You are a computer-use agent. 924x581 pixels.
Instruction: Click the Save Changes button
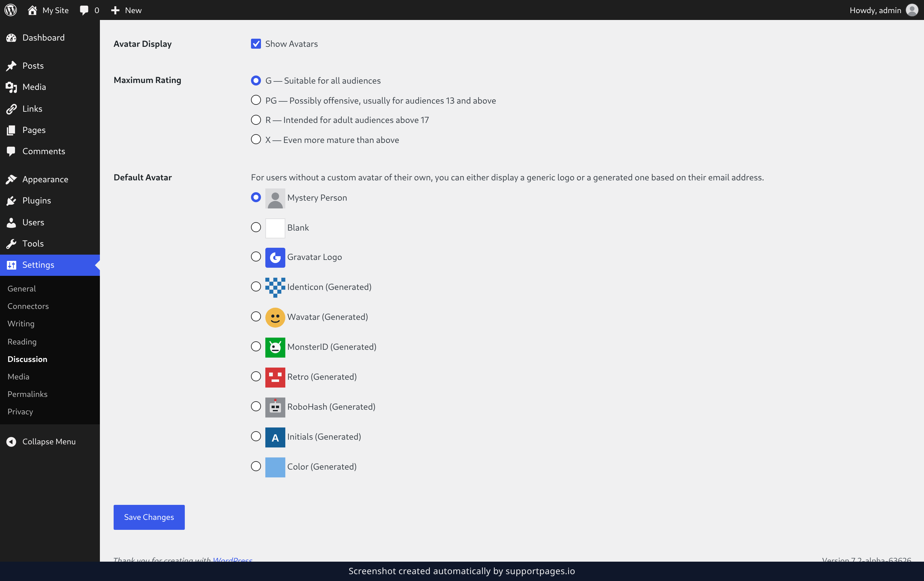149,517
